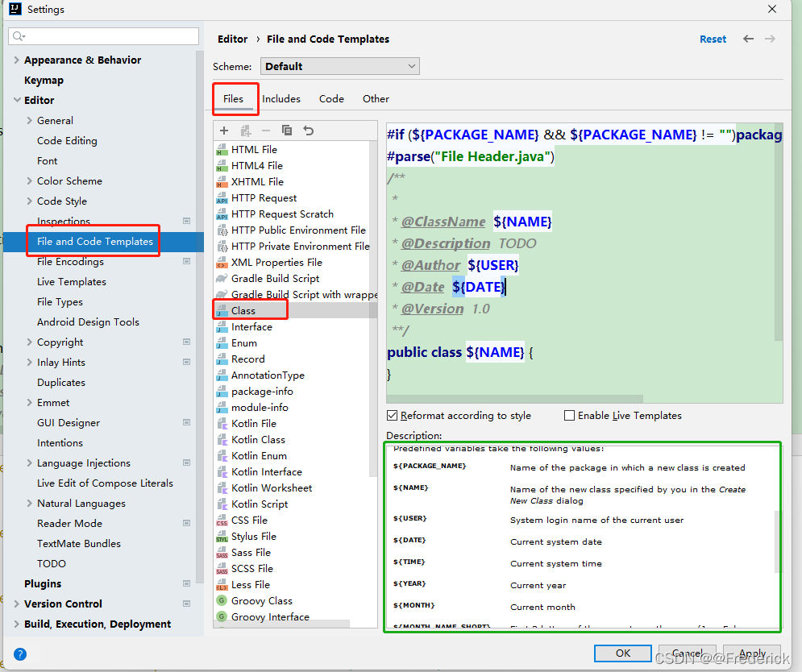This screenshot has height=672, width=802.
Task: Click the HTTP Request API icon
Action: point(222,198)
